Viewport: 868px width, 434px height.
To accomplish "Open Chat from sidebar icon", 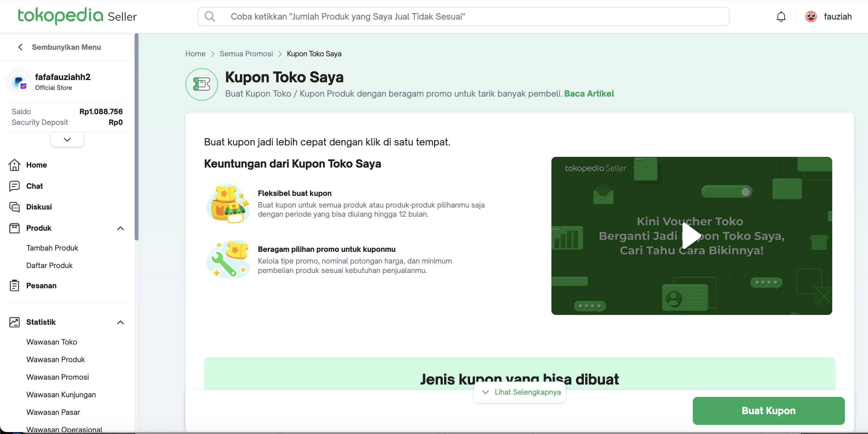I will tap(14, 186).
